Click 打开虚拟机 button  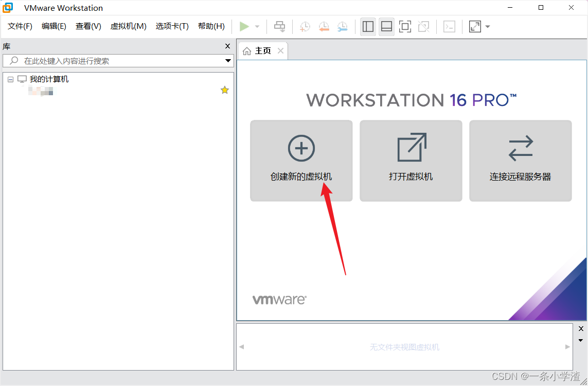(x=411, y=161)
